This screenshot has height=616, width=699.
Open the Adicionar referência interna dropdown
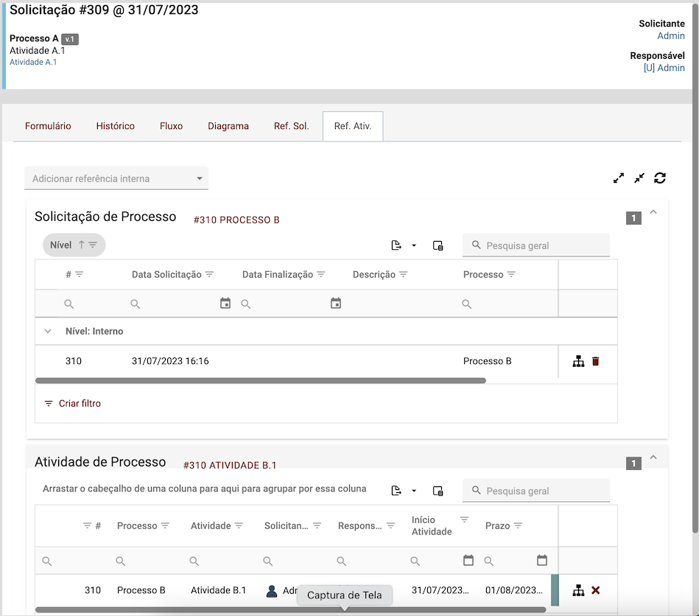116,178
